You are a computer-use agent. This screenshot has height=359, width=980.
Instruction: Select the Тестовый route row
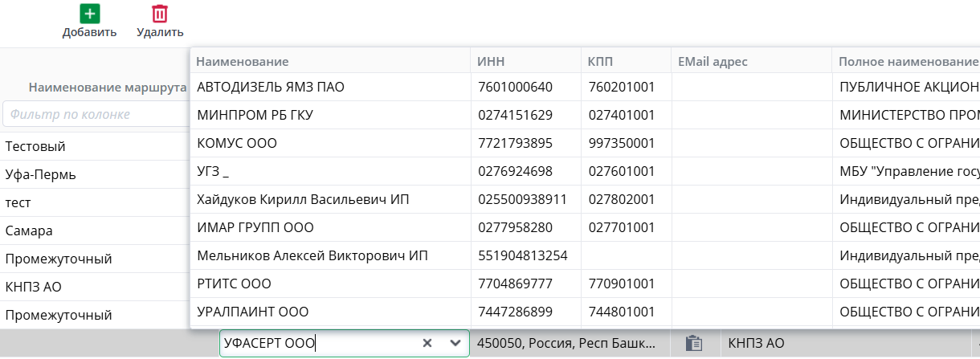coord(95,146)
